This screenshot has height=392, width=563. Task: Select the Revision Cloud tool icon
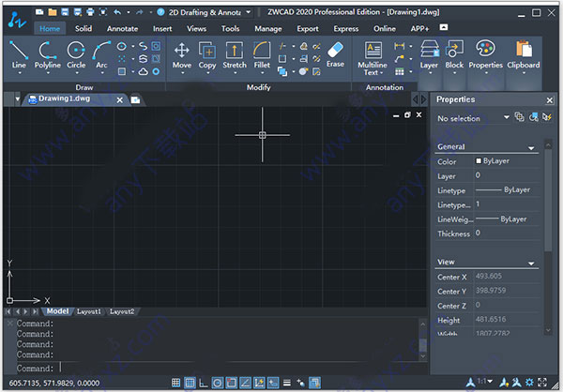tap(143, 72)
